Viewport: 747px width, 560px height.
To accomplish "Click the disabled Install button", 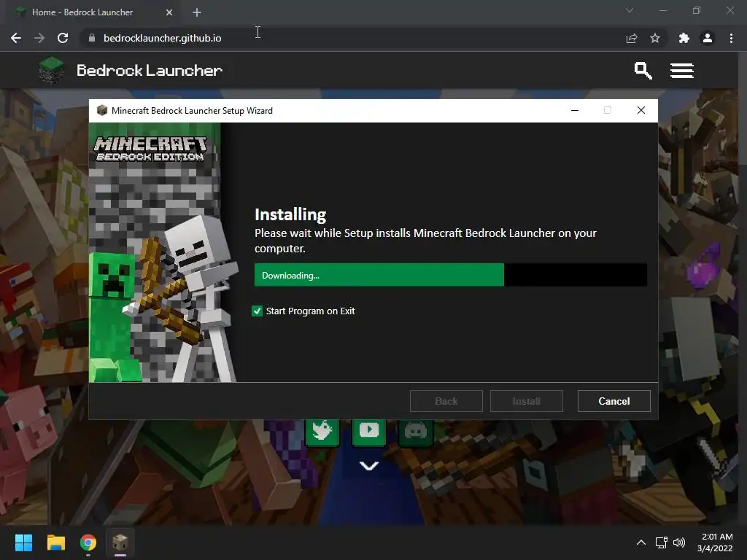I will 526,401.
